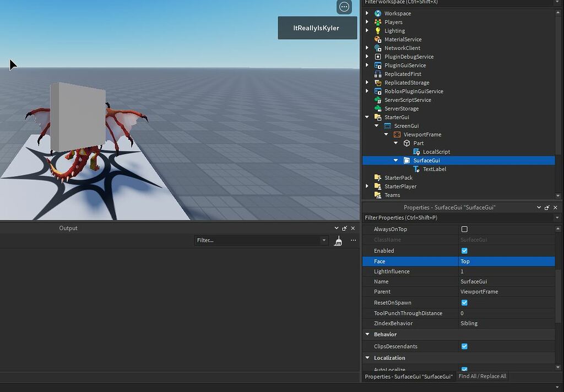This screenshot has height=392, width=564.
Task: Enable the AlwaysOnTop checkbox
Action: pos(464,229)
